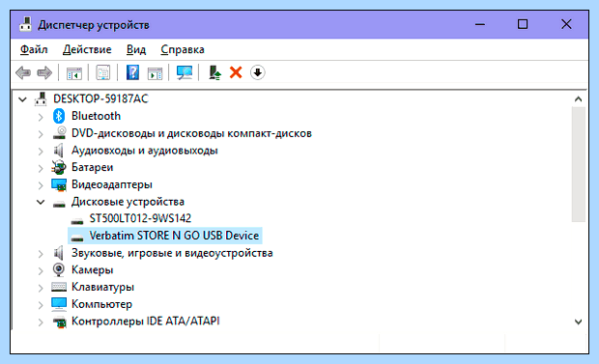Click the ST500LT012-9WS142 disk icon
This screenshot has height=364, width=599.
pyautogui.click(x=77, y=221)
